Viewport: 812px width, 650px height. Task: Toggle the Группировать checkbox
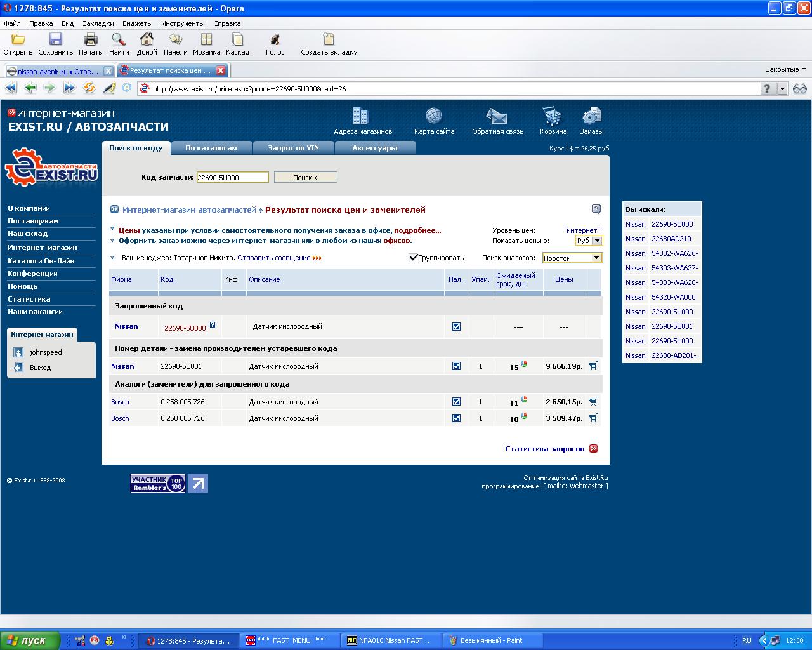point(413,257)
